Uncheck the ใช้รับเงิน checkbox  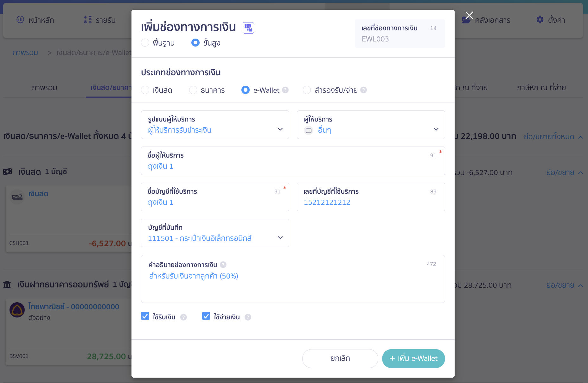coord(145,316)
